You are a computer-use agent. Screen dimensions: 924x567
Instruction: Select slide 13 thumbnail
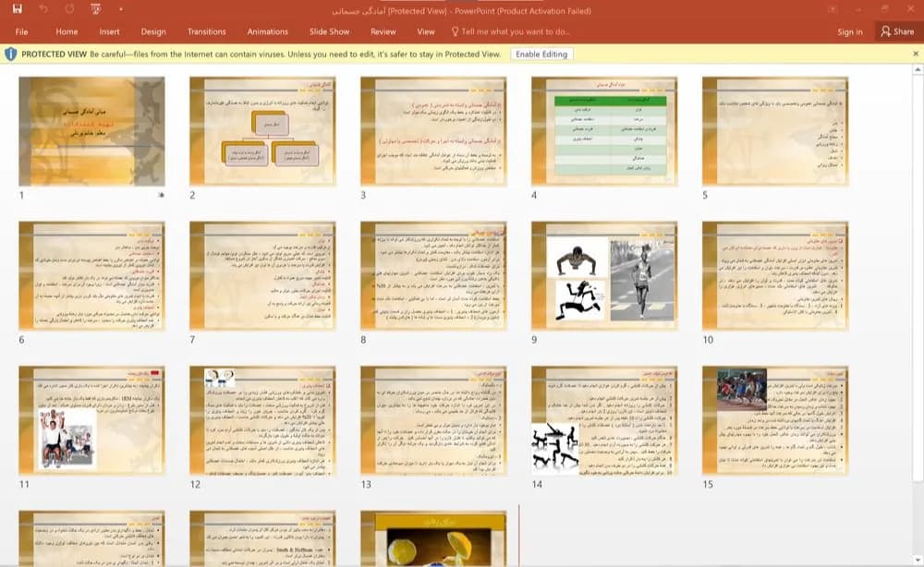point(433,420)
